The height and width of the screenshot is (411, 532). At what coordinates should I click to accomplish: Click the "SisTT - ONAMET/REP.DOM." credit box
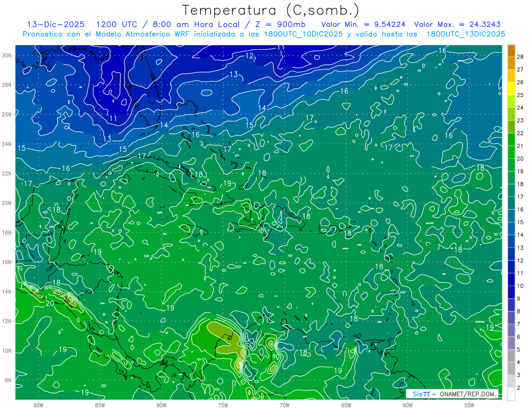pyautogui.click(x=452, y=394)
